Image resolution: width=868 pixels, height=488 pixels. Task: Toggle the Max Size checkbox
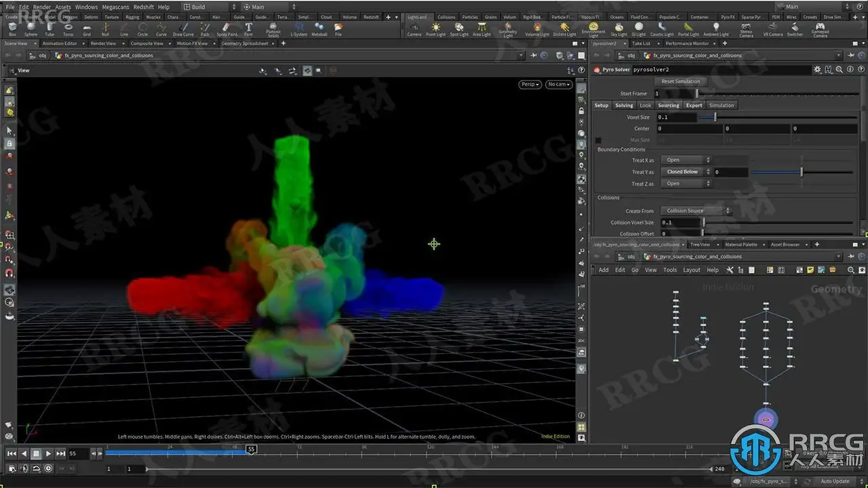tap(598, 140)
